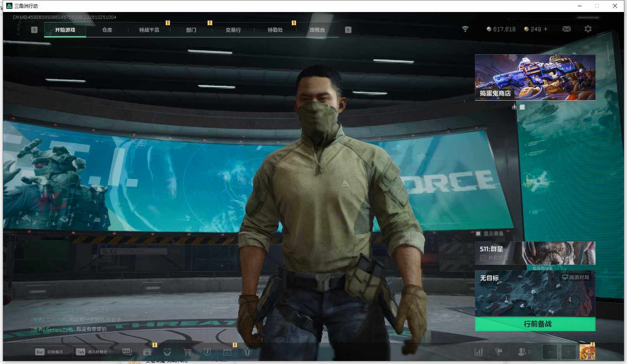627x364 pixels.
Task: Select the 无目标 map card
Action: pos(535,293)
